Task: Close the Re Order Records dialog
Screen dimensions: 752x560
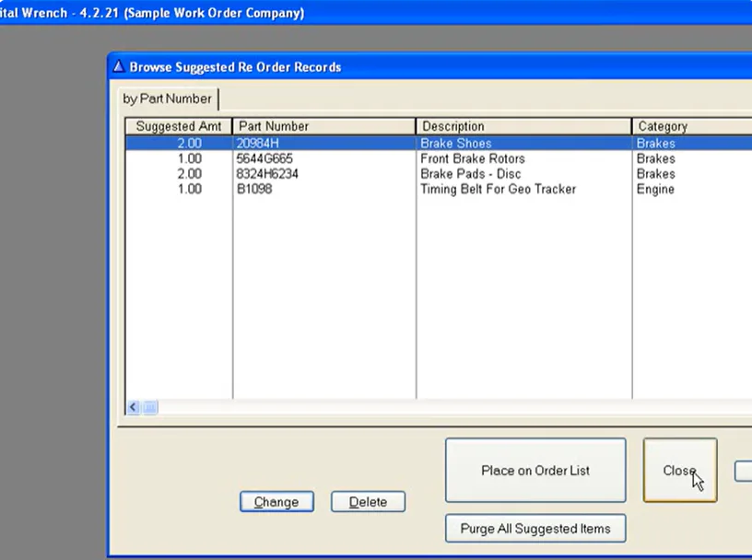Action: point(680,471)
